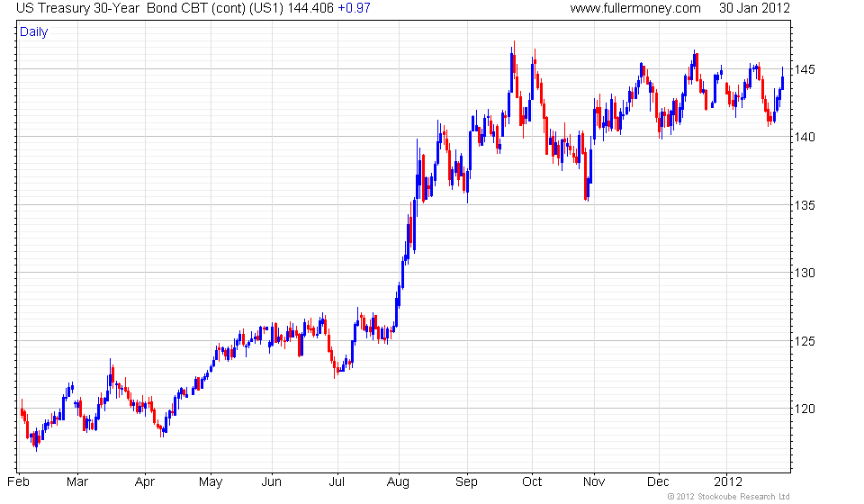Click the last price '144.406'

click(x=310, y=8)
